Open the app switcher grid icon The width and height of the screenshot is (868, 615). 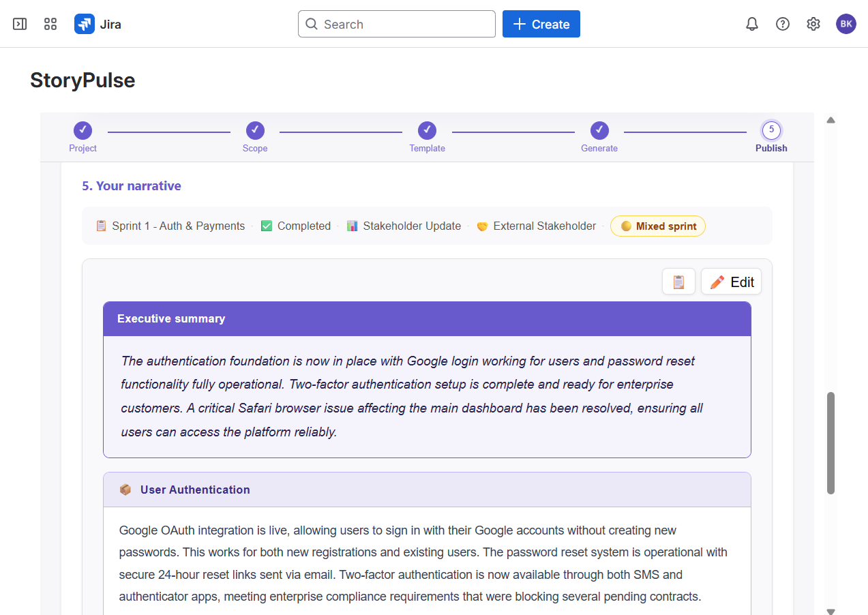tap(50, 24)
